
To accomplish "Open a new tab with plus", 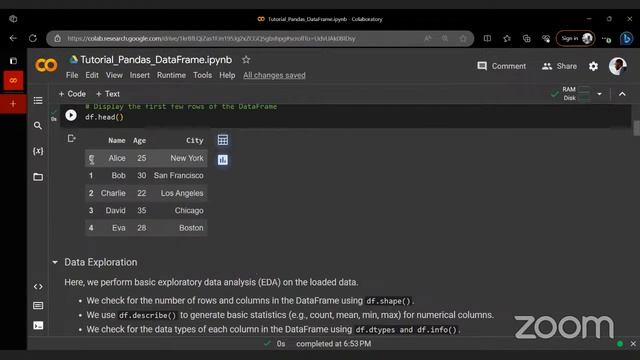I will click(13, 104).
